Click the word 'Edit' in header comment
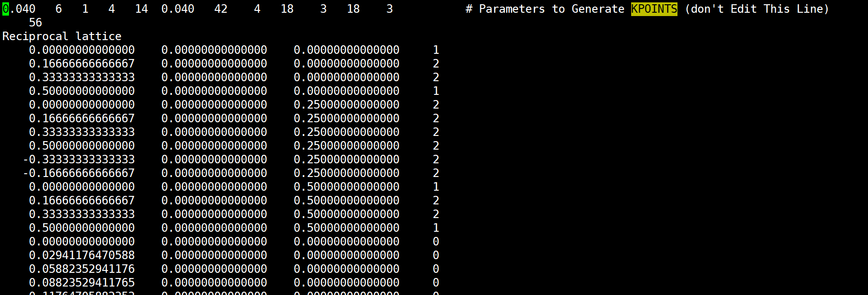This screenshot has height=295, width=868. click(x=743, y=9)
